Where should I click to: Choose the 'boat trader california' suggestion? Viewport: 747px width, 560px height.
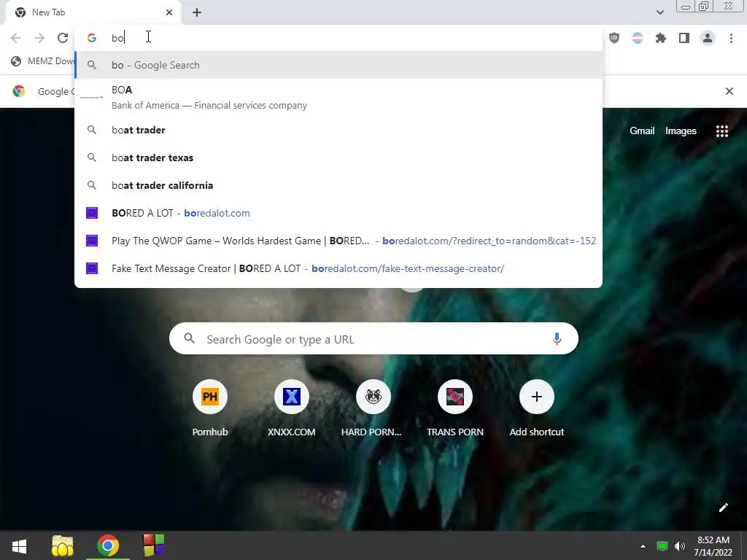tap(338, 185)
